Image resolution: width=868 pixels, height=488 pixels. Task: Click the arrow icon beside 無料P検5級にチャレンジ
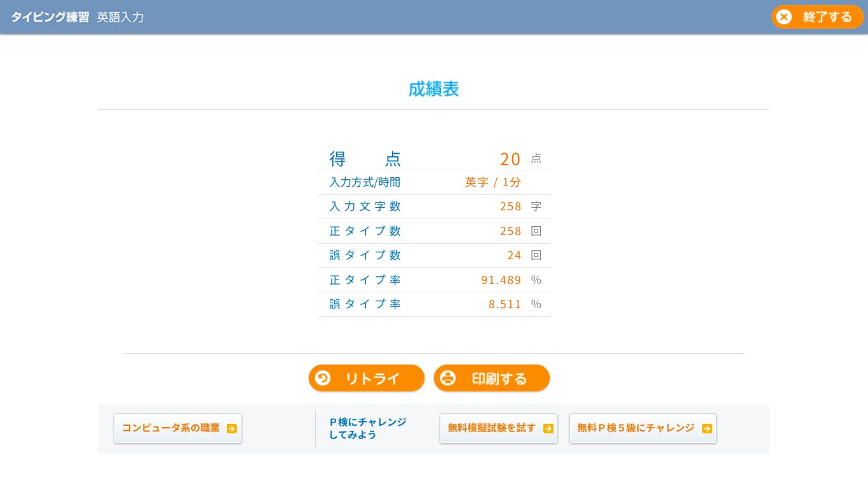click(707, 428)
